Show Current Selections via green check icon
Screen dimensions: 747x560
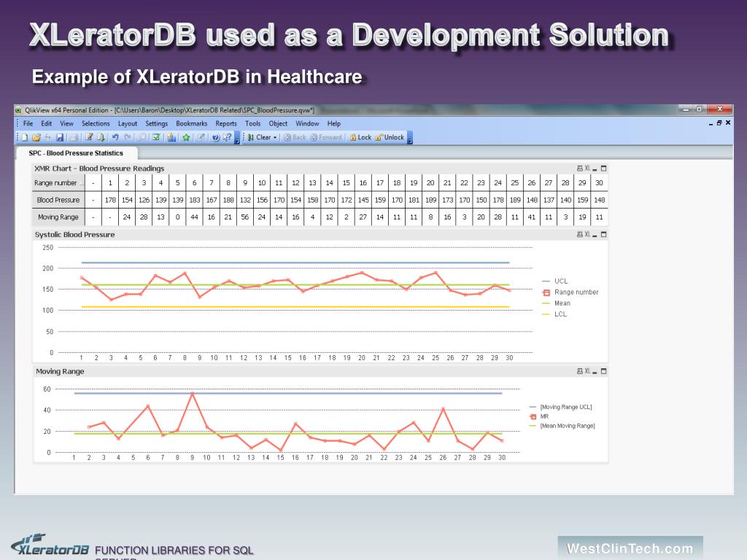click(x=156, y=138)
